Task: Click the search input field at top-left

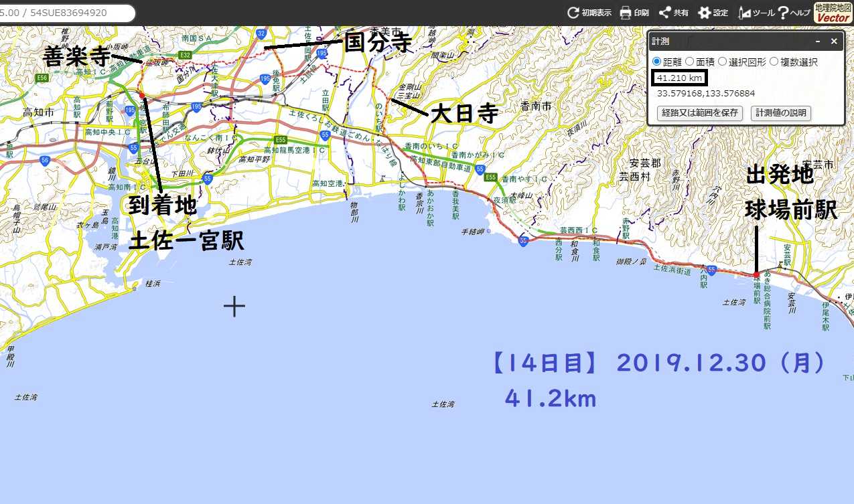Action: (x=66, y=13)
